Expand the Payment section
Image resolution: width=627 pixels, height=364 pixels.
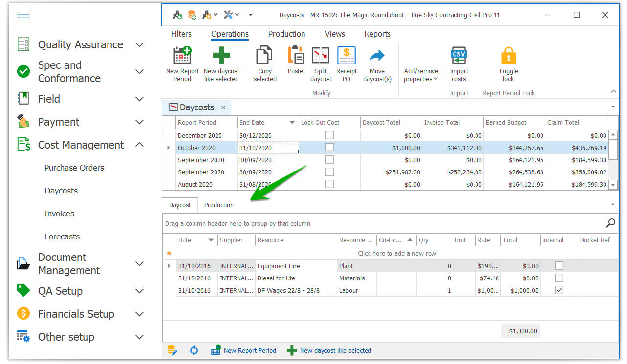pyautogui.click(x=140, y=122)
